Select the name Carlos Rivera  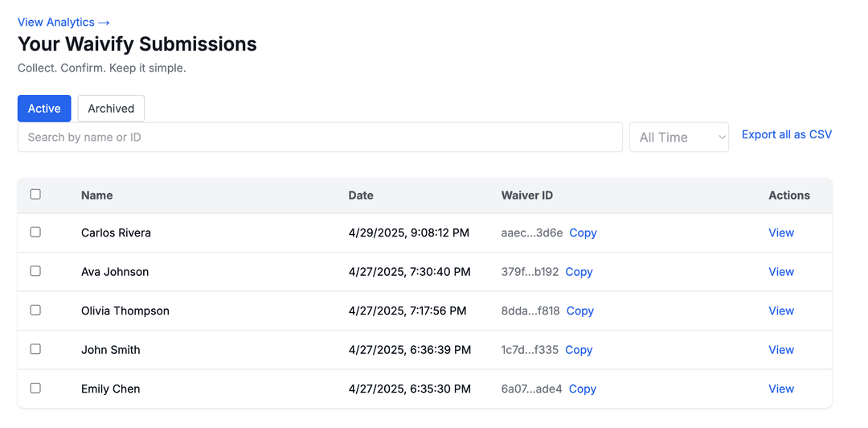[x=117, y=233]
